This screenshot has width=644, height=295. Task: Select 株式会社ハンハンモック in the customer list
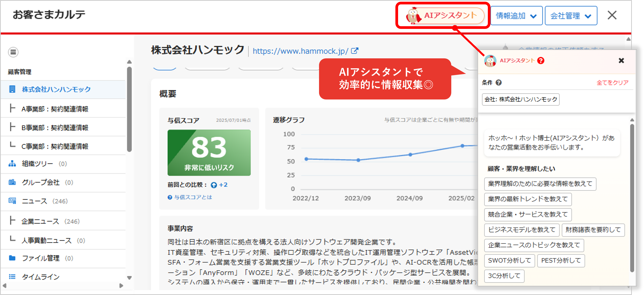[56, 89]
